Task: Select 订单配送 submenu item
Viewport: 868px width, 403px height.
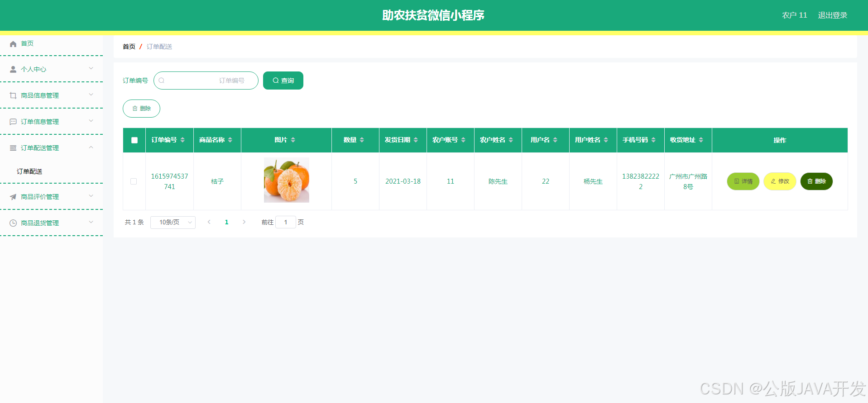Action: 29,171
